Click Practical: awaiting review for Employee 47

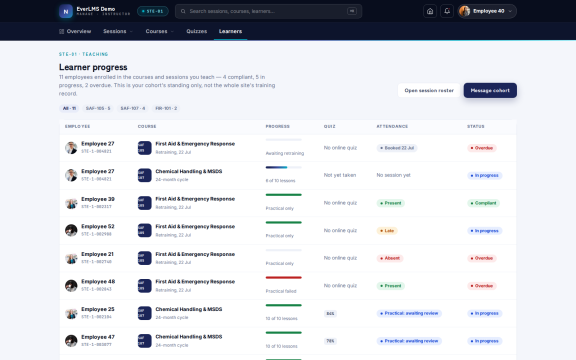click(x=409, y=341)
